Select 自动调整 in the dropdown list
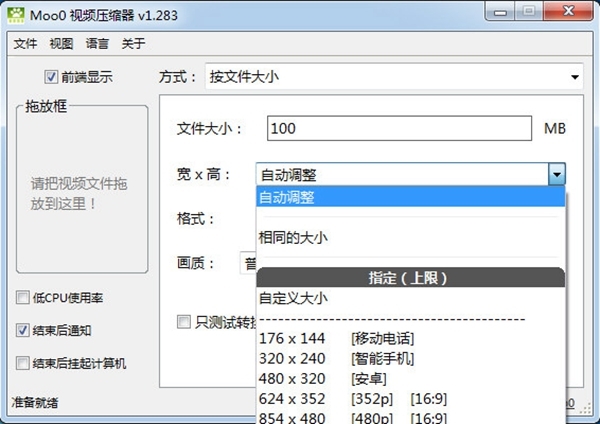The image size is (600, 424). 410,197
